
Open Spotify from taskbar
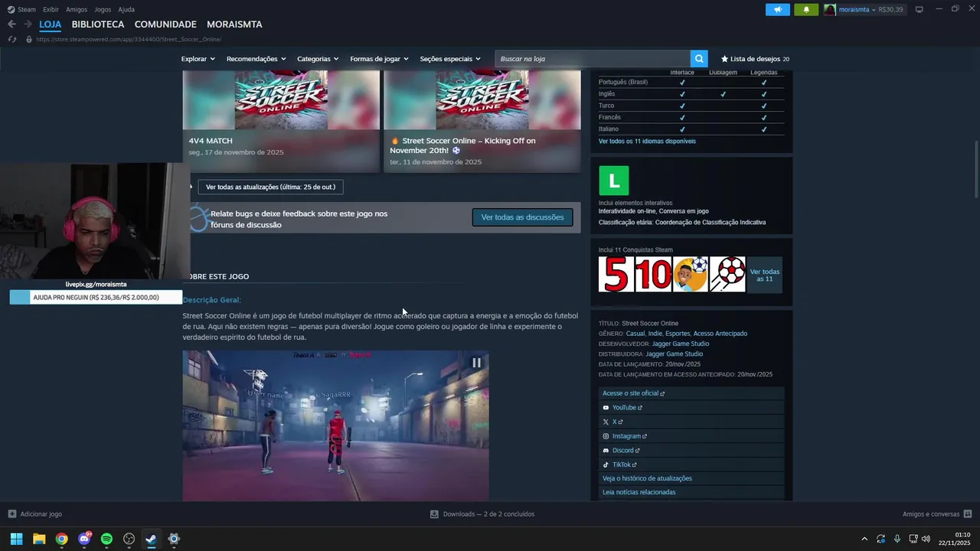[106, 539]
